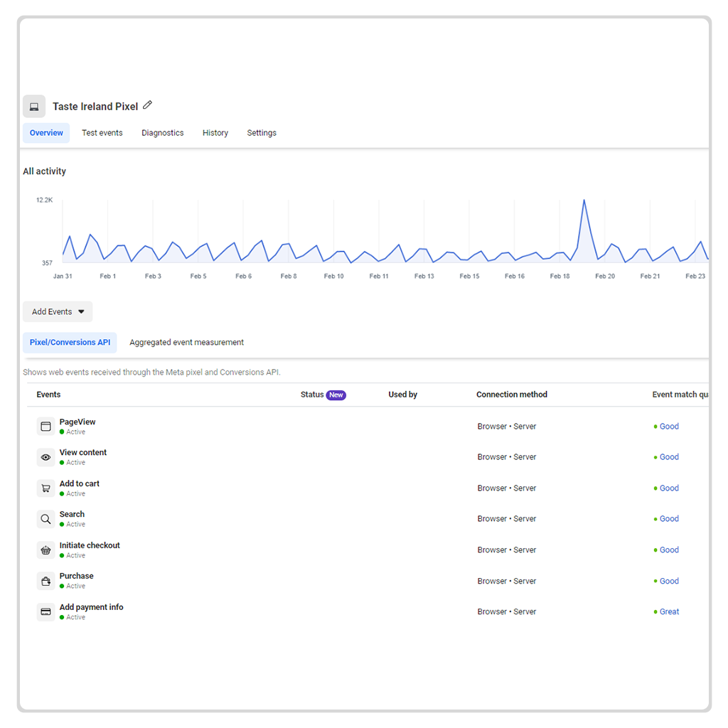
Task: Click the PageView window icon
Action: click(45, 427)
